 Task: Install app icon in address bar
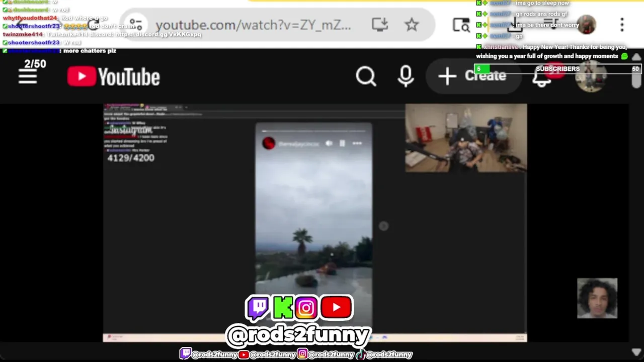click(x=380, y=25)
